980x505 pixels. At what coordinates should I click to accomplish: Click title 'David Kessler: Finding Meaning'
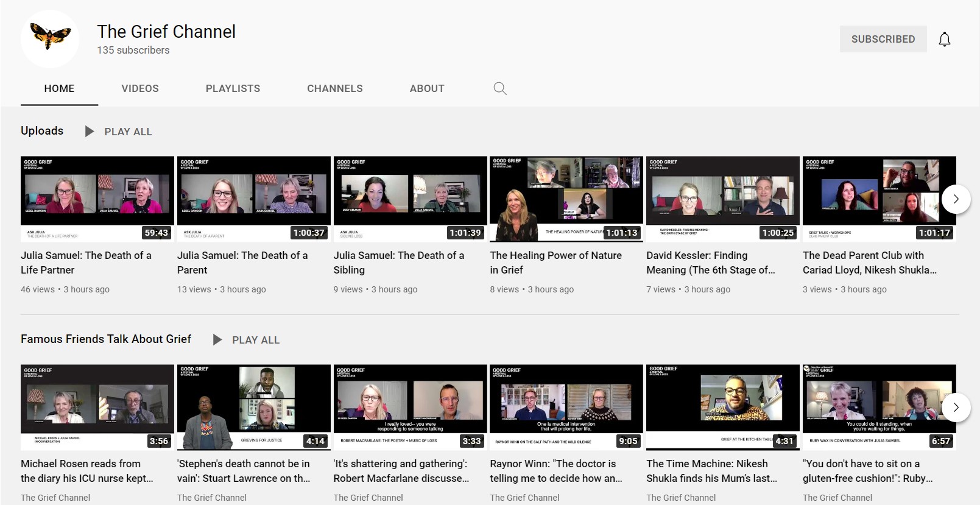[x=711, y=263]
